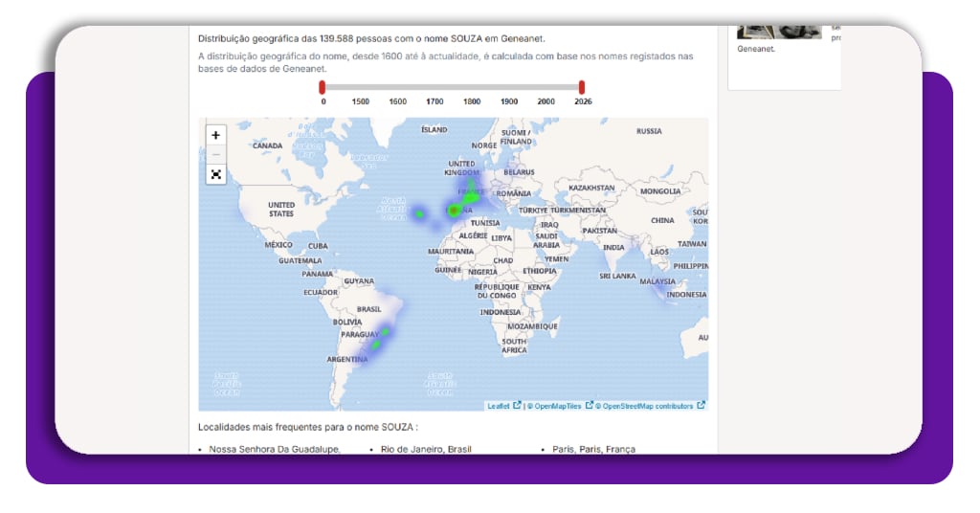Click the 1700 label on the timeline
Screen dimensions: 980x513
coord(434,101)
